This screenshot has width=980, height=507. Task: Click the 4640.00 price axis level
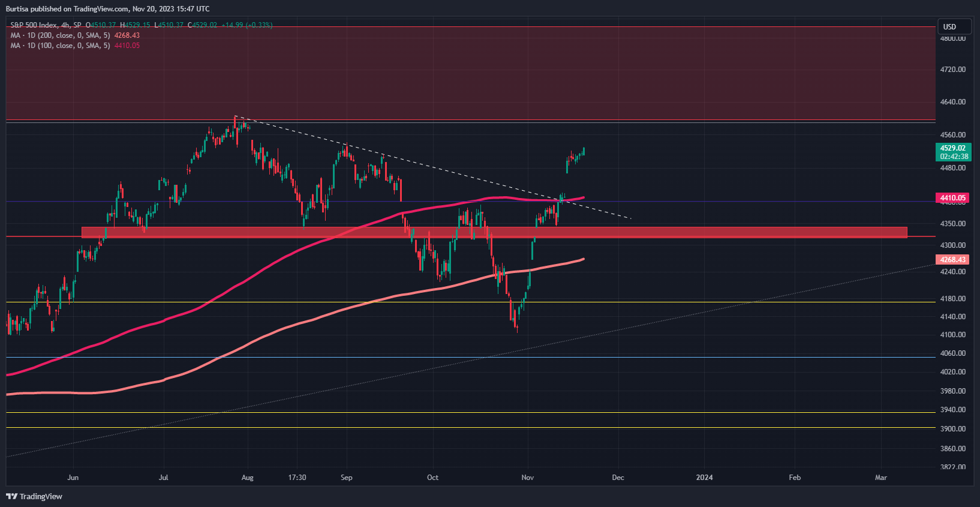tap(952, 102)
